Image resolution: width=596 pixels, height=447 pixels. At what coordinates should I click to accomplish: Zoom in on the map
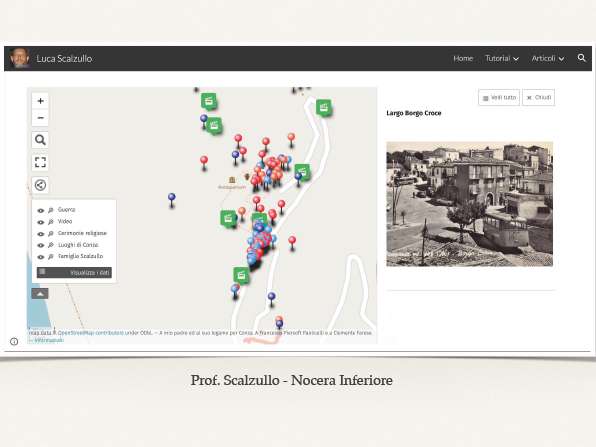point(40,101)
